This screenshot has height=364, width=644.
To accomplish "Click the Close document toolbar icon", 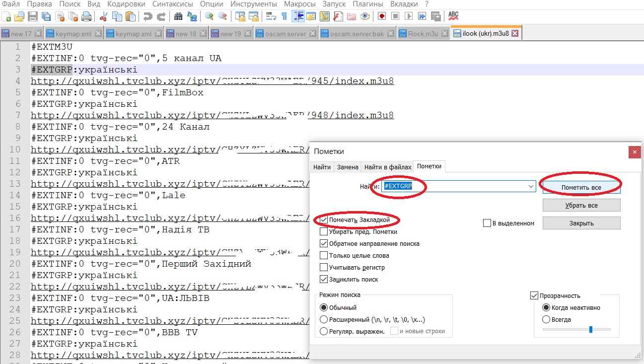I will 60,16.
